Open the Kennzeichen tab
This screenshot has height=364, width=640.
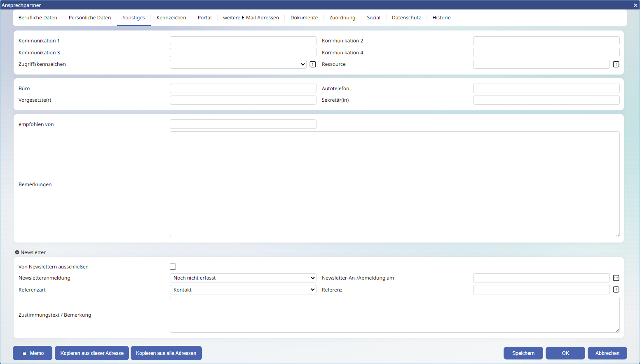click(171, 18)
